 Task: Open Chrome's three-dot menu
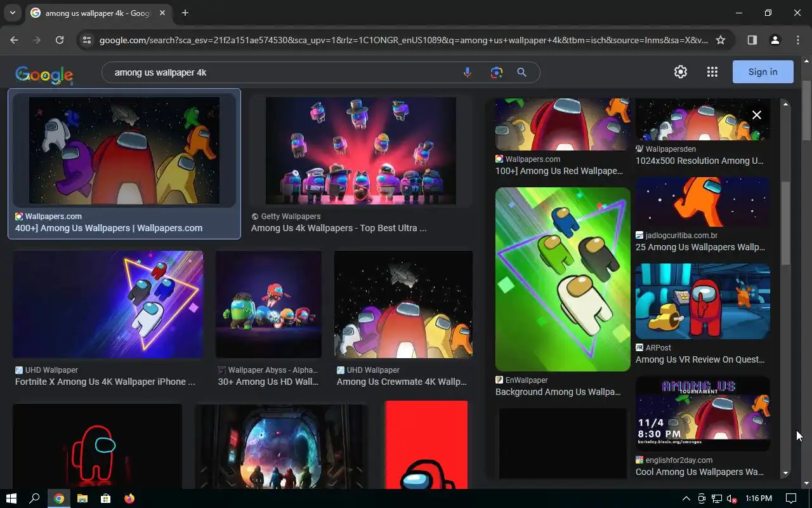click(x=797, y=40)
